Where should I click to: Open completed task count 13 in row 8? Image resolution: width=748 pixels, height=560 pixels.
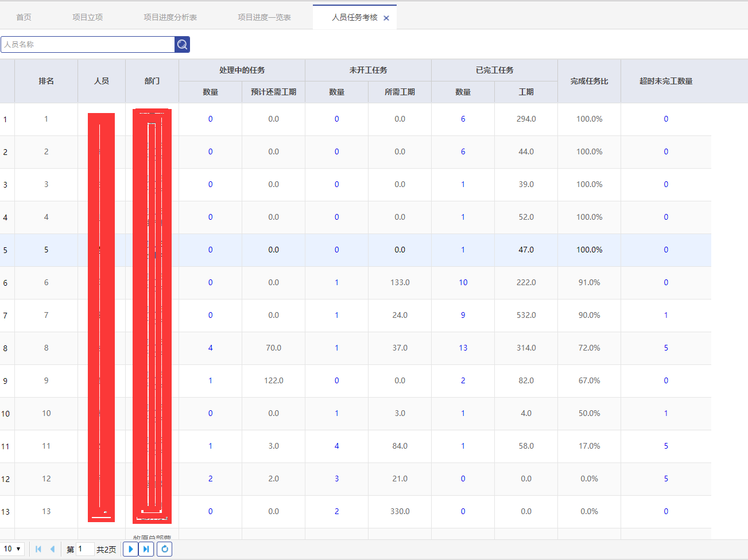coord(463,348)
